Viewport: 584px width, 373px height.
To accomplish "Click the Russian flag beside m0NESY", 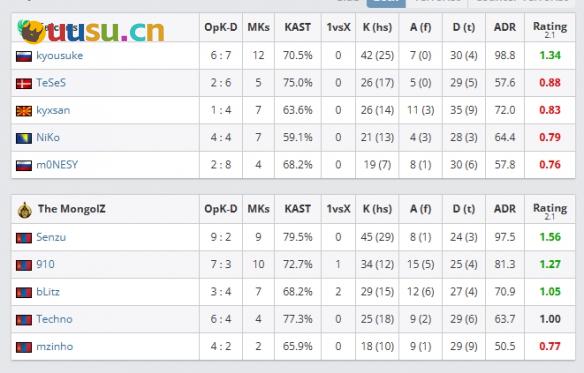I will pyautogui.click(x=24, y=165).
